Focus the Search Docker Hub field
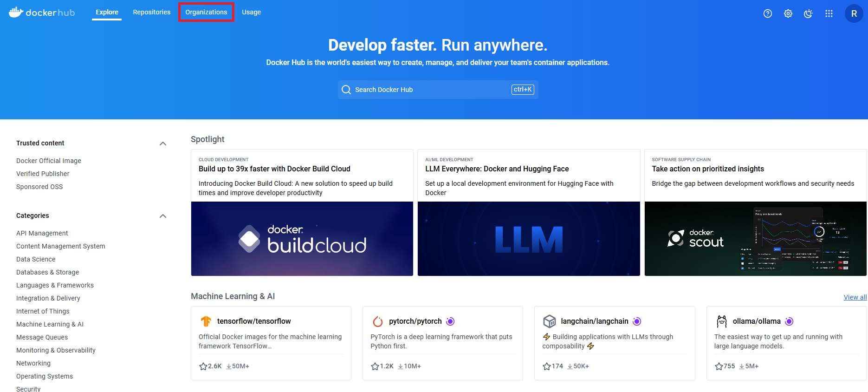The width and height of the screenshot is (868, 392). [x=438, y=90]
